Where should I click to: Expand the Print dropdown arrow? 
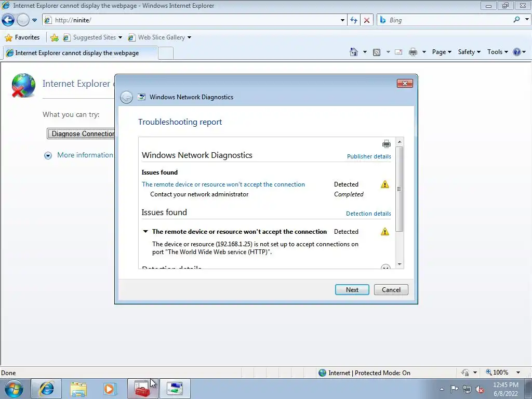click(424, 52)
